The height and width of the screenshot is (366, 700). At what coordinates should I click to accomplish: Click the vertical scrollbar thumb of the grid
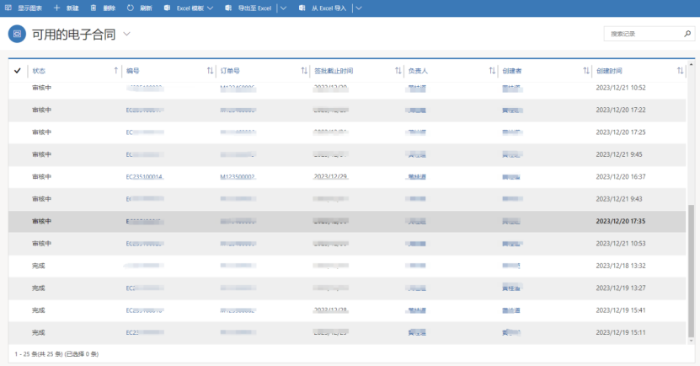[x=691, y=270]
